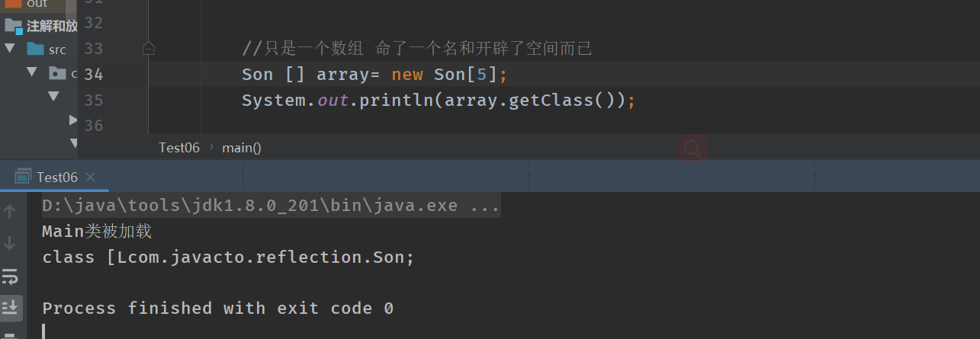Click line number 32 in gutter
Screen dimensions: 980x339
[94, 24]
